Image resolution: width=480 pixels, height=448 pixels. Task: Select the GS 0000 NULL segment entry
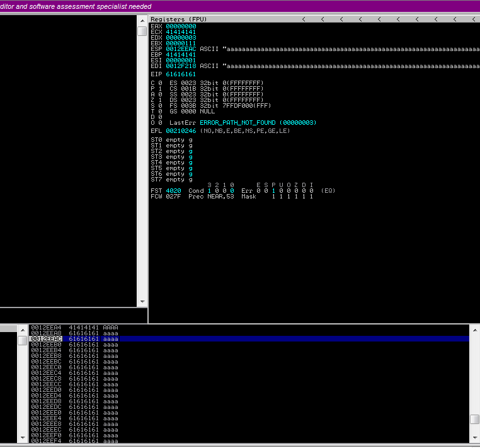point(192,111)
